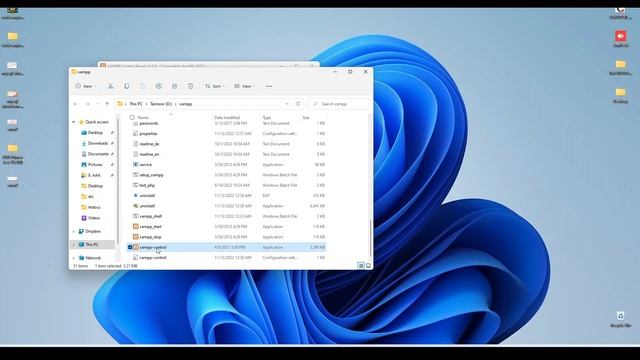Click the Copy icon in toolbar
This screenshot has width=640, height=360.
coord(127,86)
